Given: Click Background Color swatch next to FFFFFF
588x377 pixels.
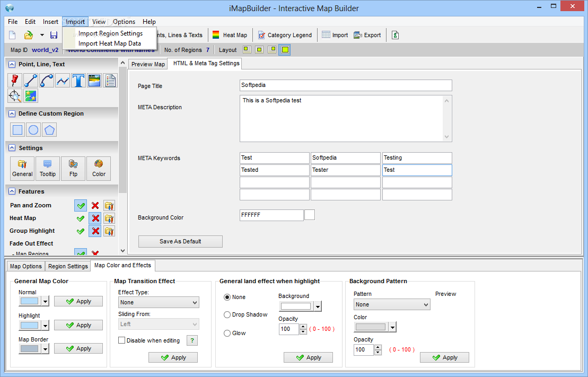Looking at the screenshot, I should [x=310, y=215].
